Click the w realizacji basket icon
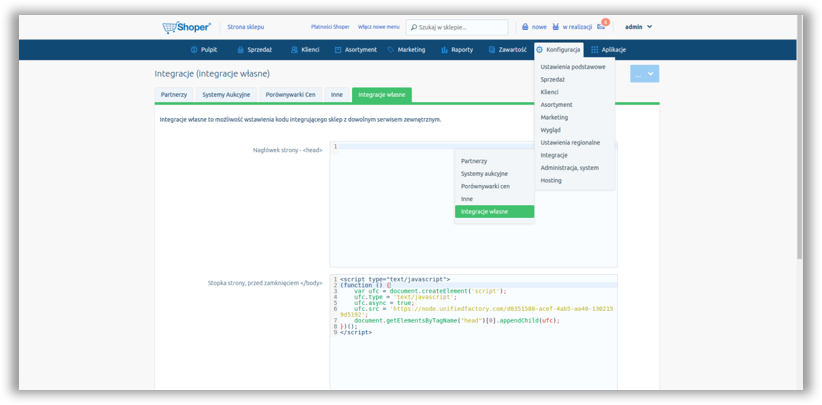Screen dimensions: 822x405 (556, 27)
